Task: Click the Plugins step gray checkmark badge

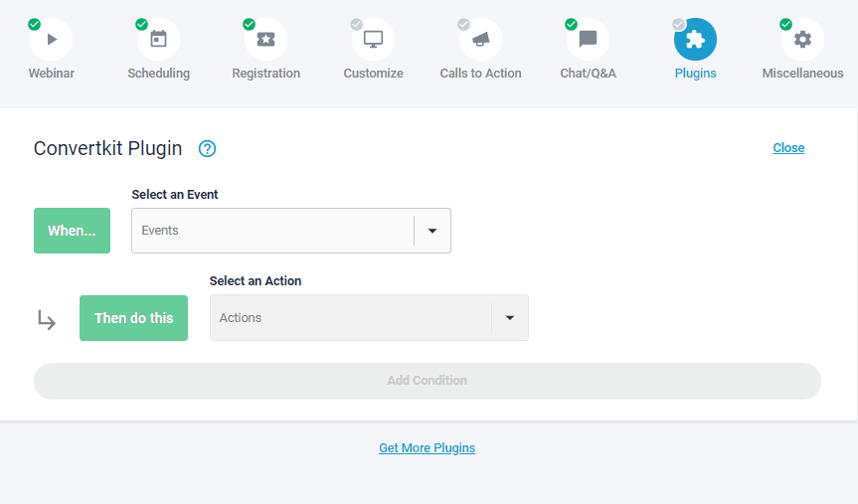Action: [x=678, y=24]
